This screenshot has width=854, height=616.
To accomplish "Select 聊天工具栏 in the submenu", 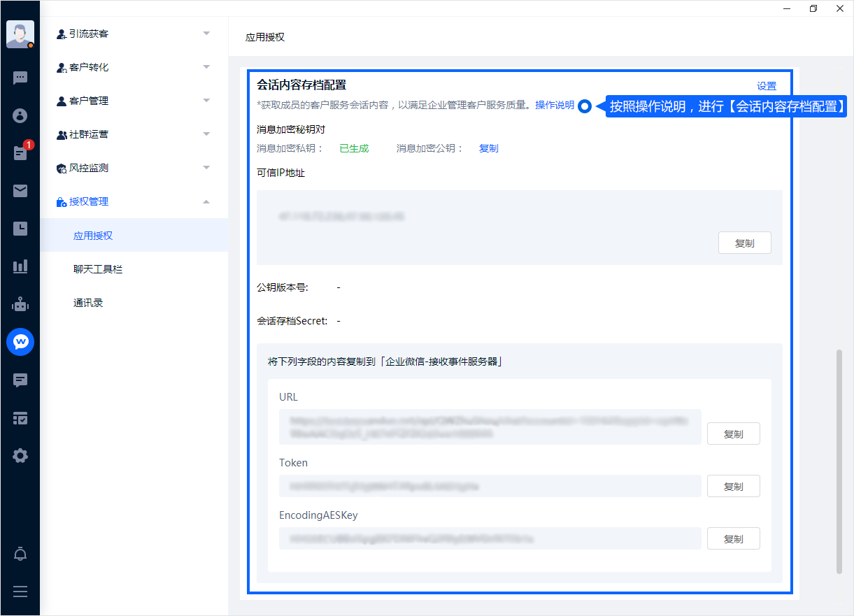I will pos(98,269).
